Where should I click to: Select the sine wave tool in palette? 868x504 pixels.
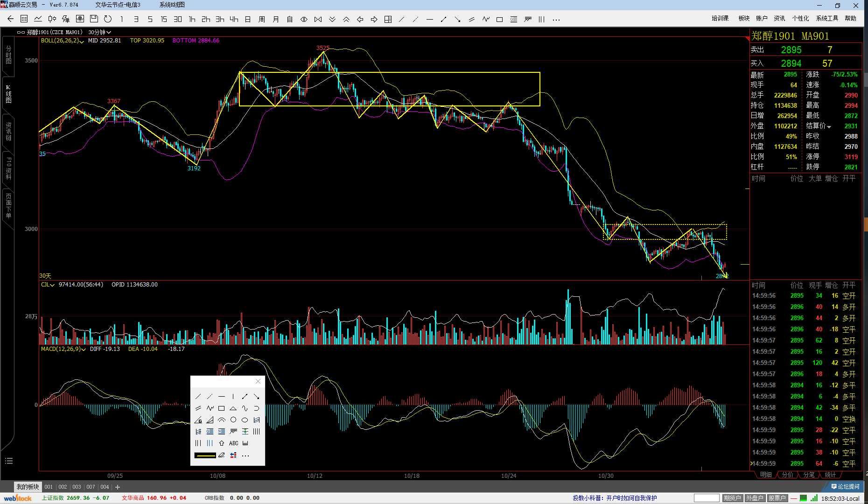click(245, 408)
